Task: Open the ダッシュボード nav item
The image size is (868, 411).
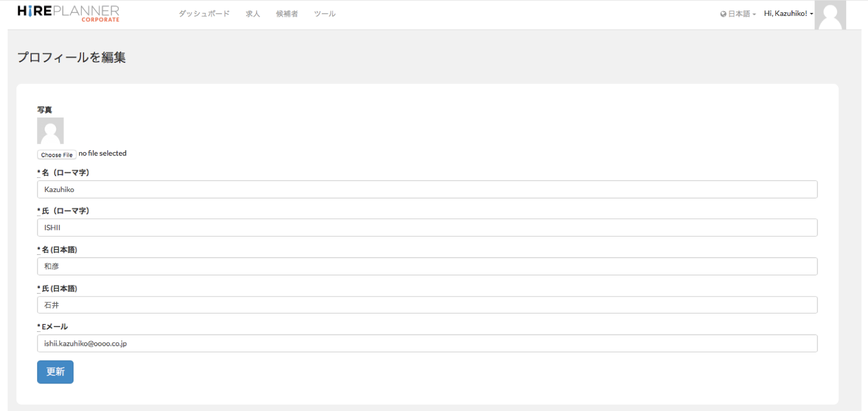Action: [204, 14]
